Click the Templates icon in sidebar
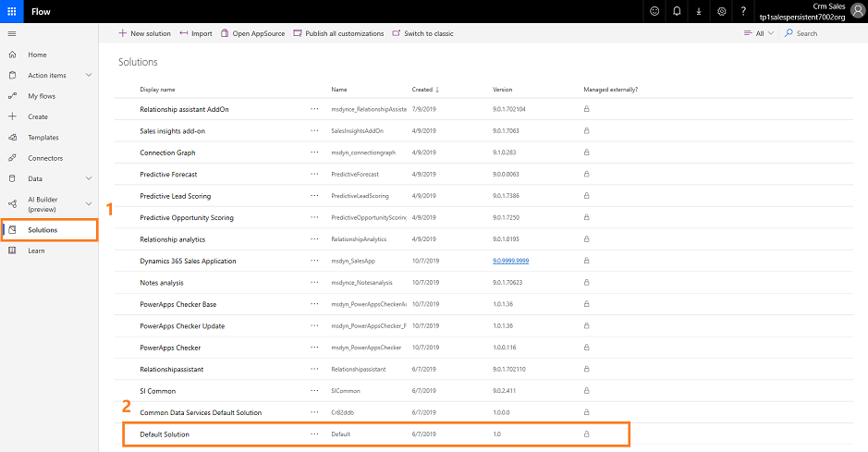This screenshot has height=452, width=868. tap(12, 137)
